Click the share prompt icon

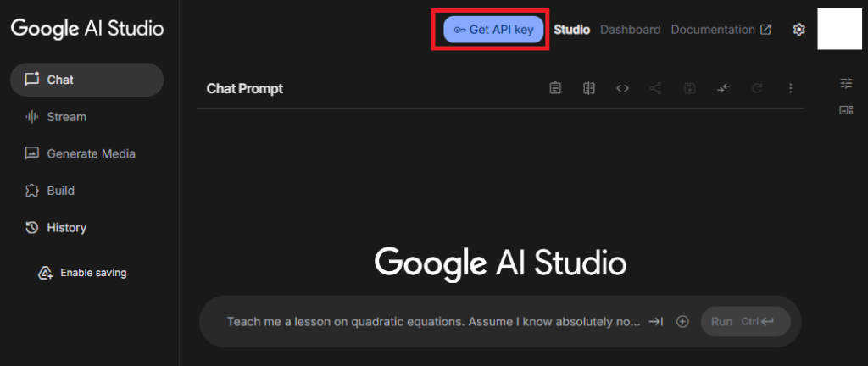click(655, 88)
